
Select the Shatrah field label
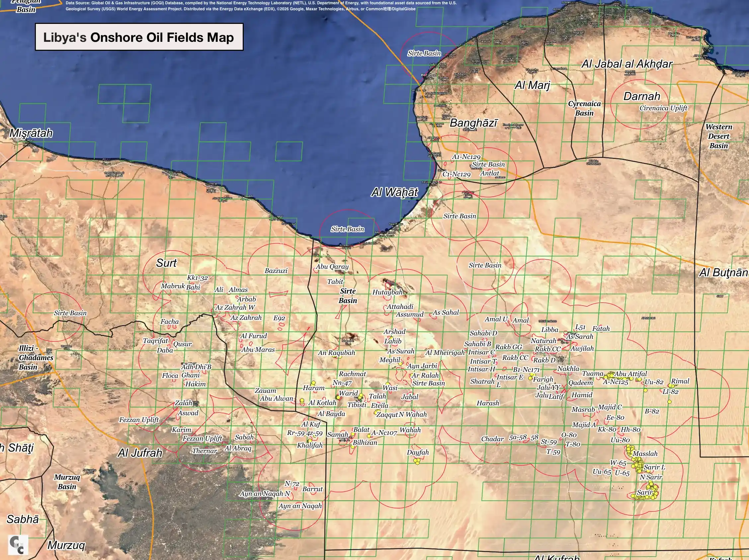482,381
